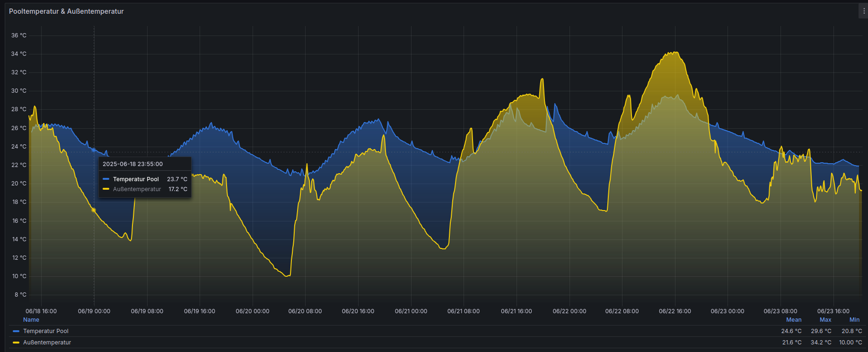Open the panel menu three-dot icon
Viewport: 868px width, 352px height.
(x=864, y=11)
